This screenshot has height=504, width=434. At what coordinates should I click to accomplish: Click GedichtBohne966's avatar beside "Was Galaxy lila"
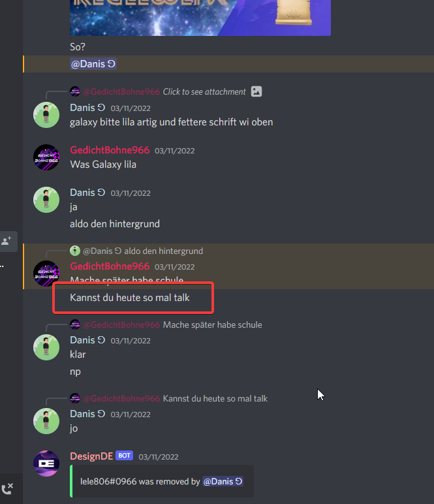[46, 157]
